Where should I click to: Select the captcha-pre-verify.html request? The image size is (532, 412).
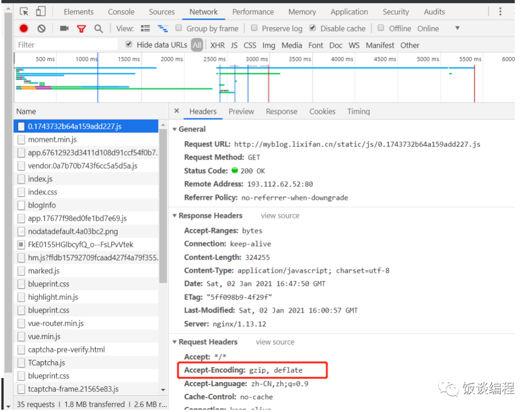point(87,349)
